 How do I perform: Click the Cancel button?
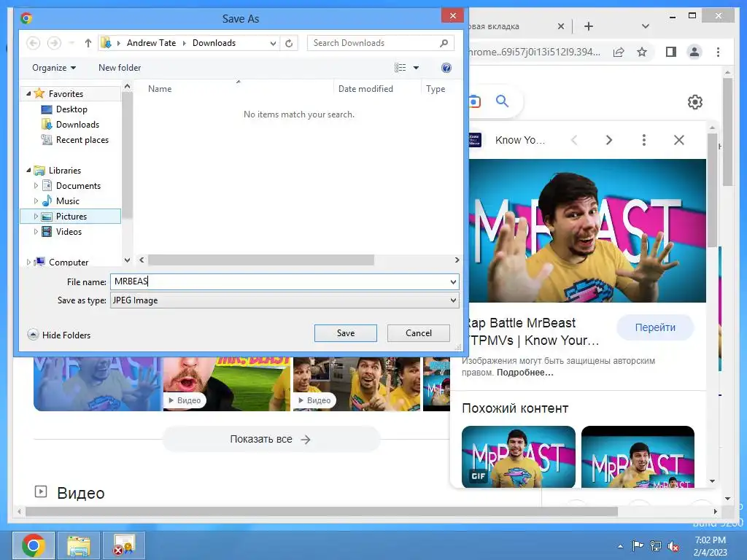[418, 332]
